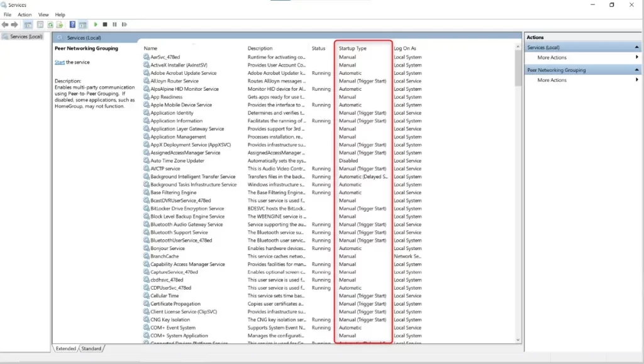Open the Action menu
644x364 pixels.
click(x=25, y=14)
